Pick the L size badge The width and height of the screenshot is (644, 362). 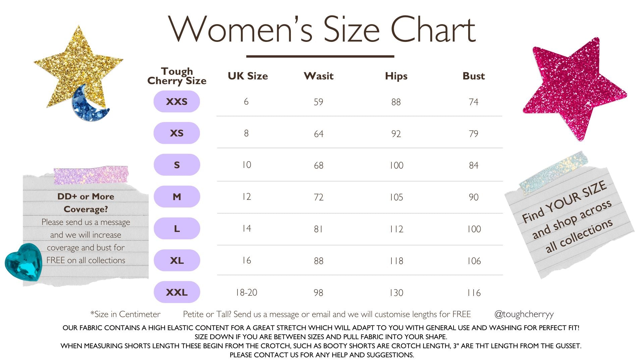pos(177,228)
